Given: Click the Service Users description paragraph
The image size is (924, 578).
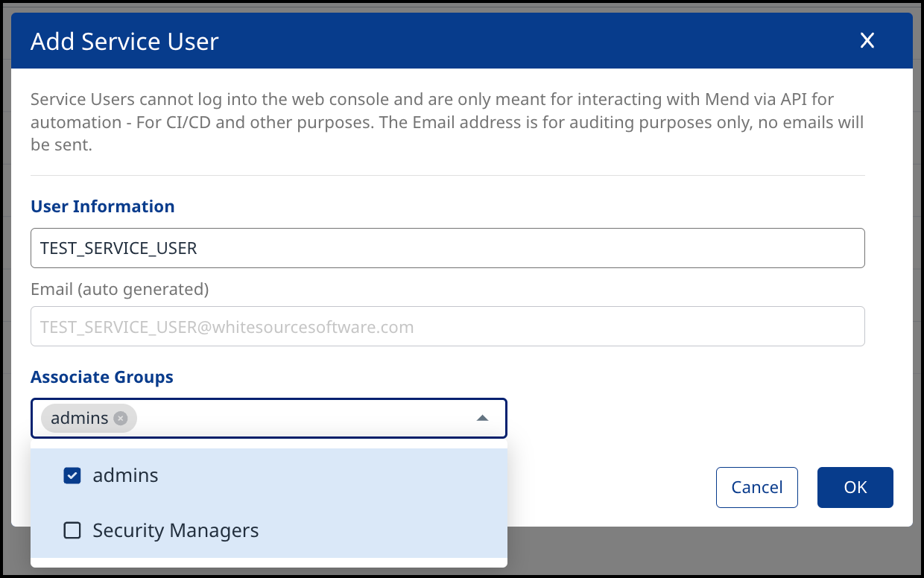Looking at the screenshot, I should (x=447, y=121).
